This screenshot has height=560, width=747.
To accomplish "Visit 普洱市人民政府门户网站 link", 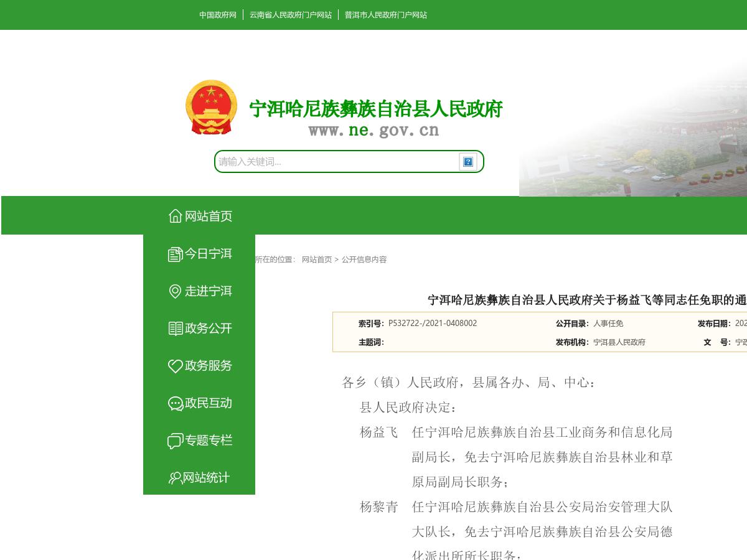I will coord(386,15).
